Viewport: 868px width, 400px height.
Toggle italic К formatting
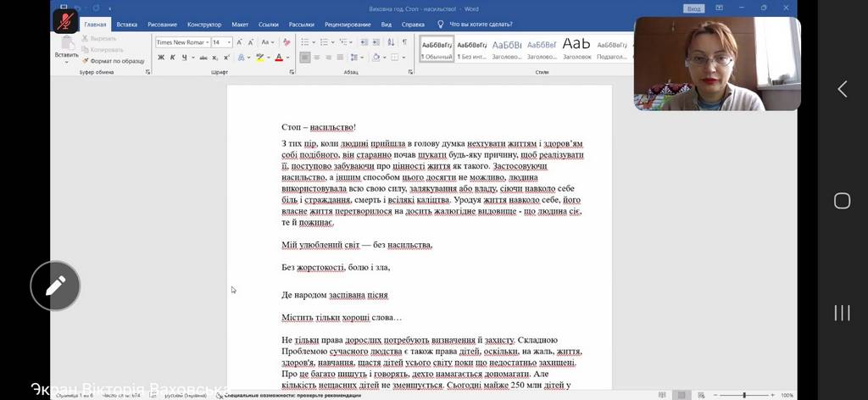(172, 57)
